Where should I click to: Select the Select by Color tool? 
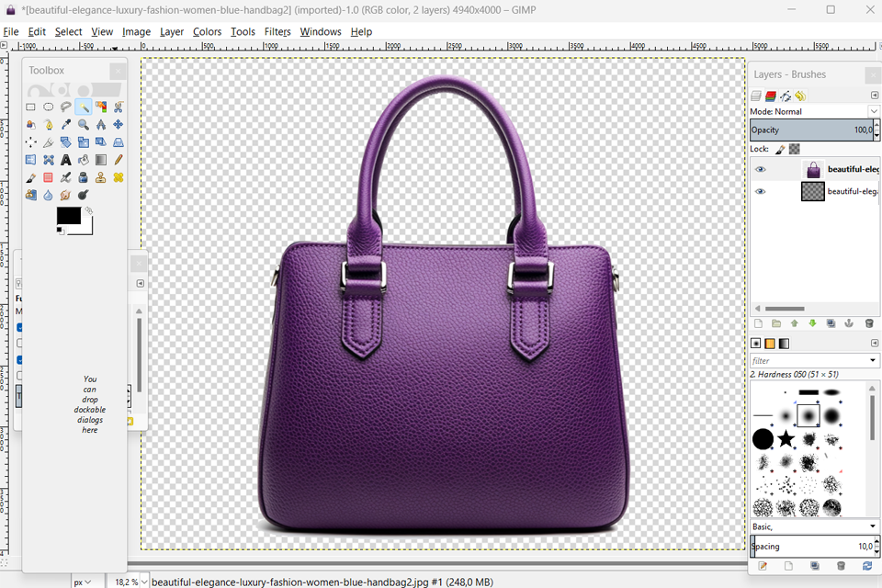(101, 107)
